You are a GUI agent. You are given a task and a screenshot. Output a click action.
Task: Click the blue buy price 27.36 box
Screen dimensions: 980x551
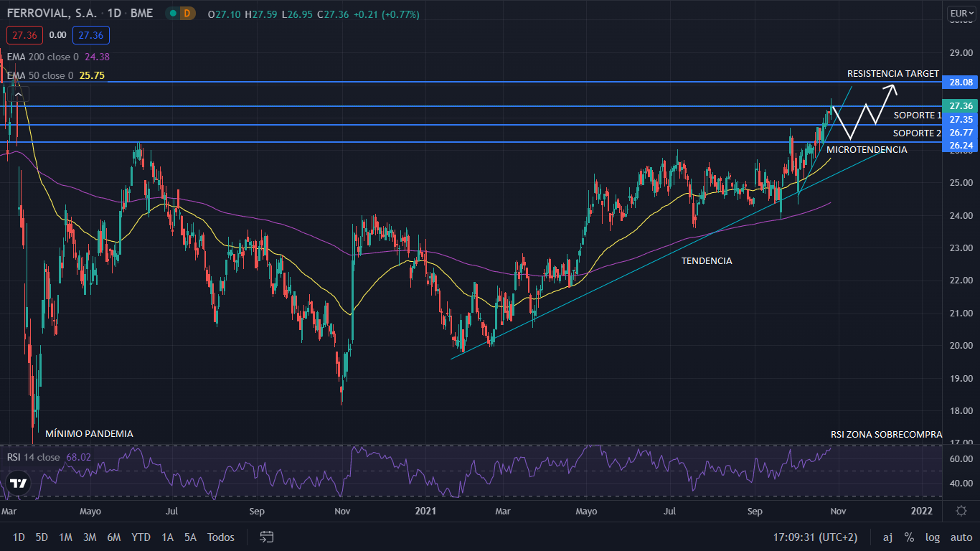[91, 34]
